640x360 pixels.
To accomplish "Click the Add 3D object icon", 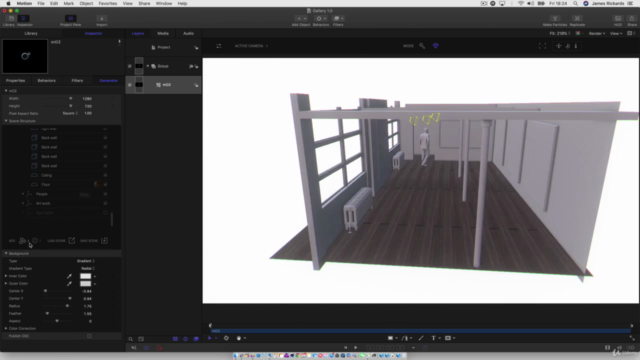I will [x=23, y=240].
